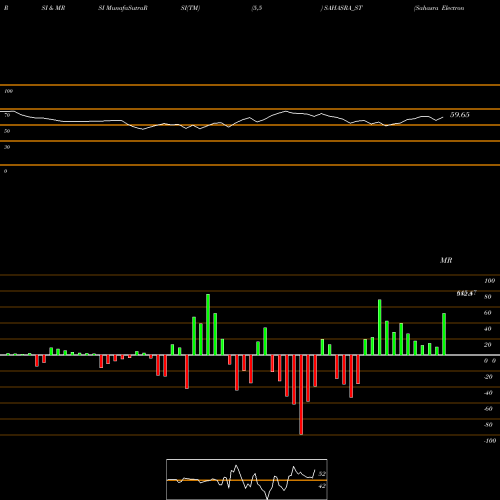The width and height of the screenshot is (500, 500).
Task: Click the -60 label on the MR axis
Action: [x=488, y=409]
